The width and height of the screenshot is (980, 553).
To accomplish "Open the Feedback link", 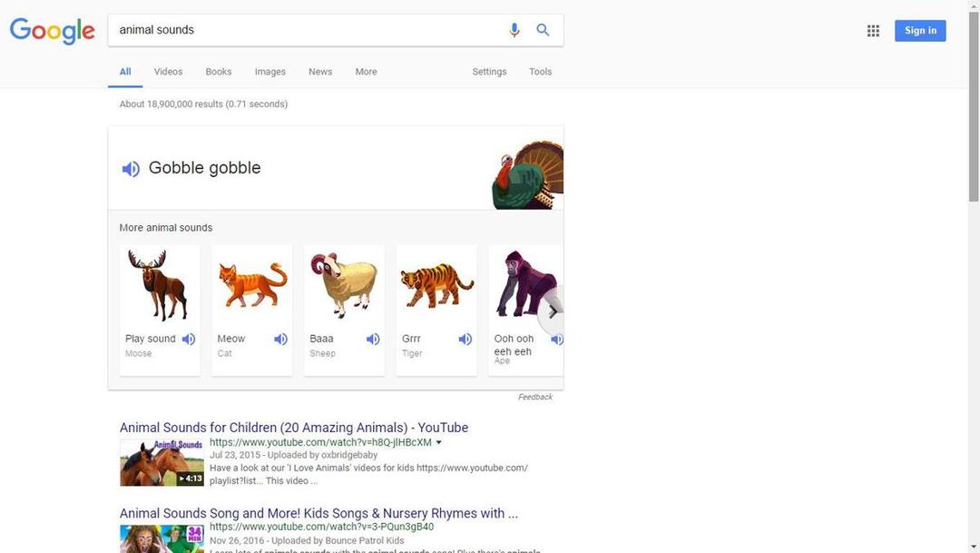I will click(x=535, y=397).
